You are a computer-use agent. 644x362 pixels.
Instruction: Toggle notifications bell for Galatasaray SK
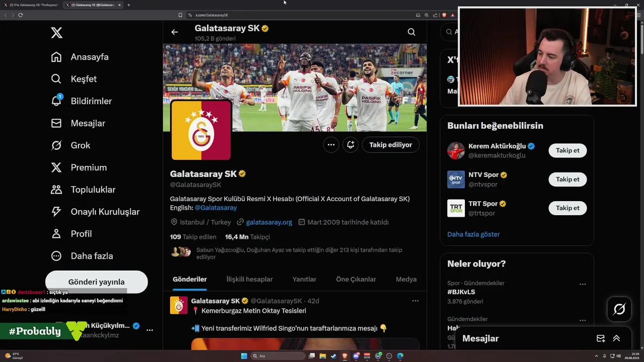(351, 145)
